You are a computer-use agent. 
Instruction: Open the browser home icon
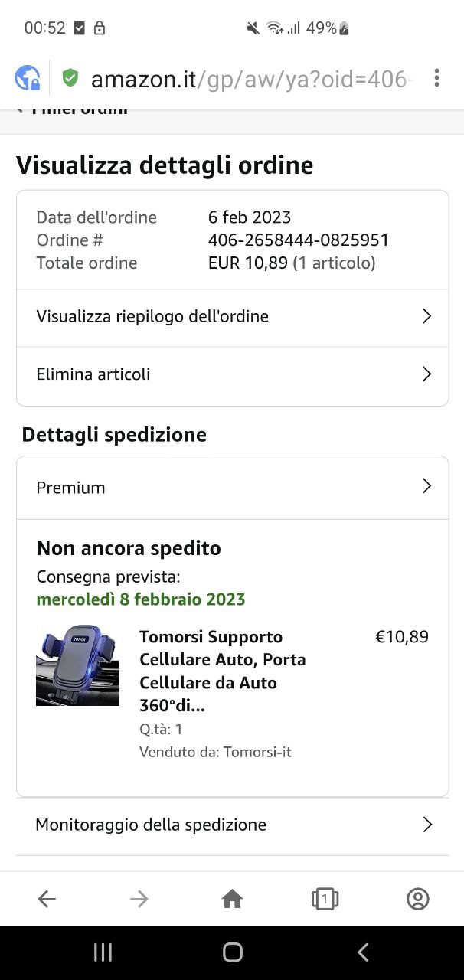click(x=232, y=899)
